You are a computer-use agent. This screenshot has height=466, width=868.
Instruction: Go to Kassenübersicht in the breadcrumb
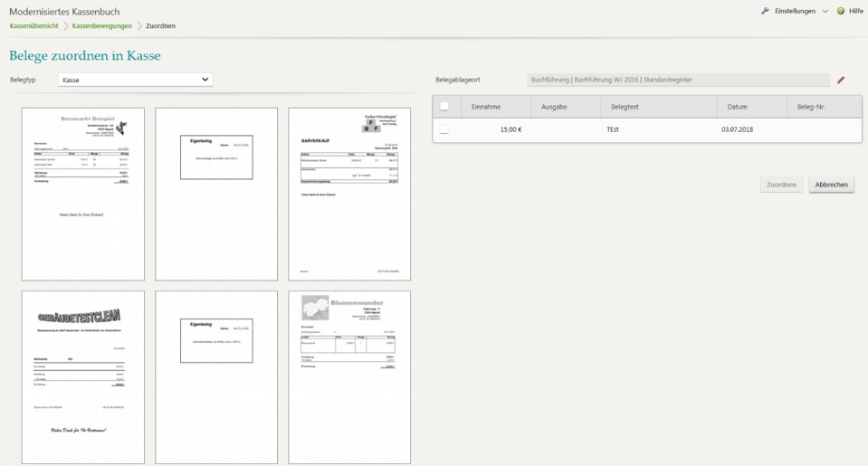coord(33,26)
